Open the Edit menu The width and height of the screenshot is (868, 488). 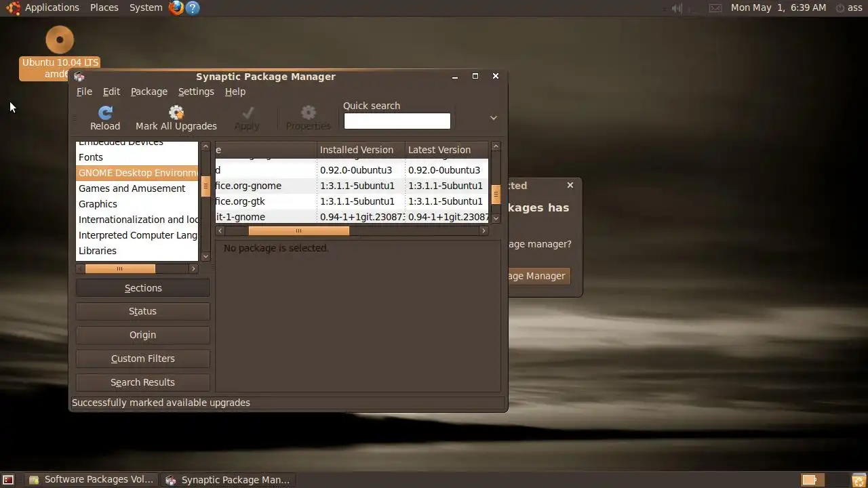[x=111, y=91]
